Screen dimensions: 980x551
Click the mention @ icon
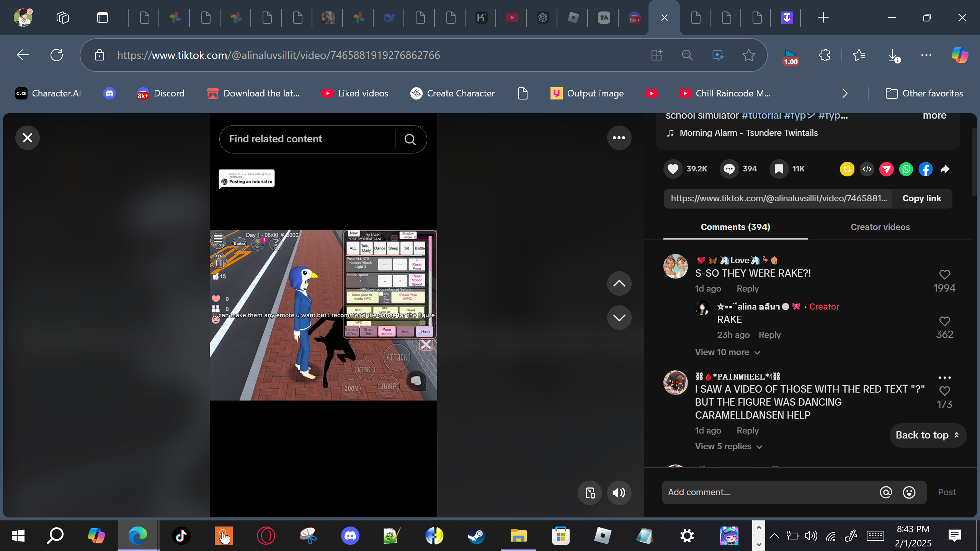(x=886, y=492)
